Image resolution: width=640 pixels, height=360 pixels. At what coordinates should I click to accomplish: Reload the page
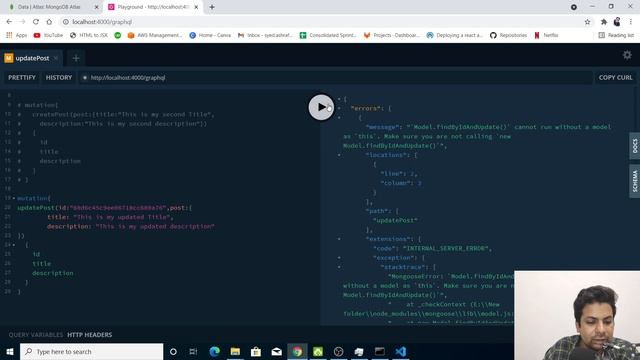coord(36,22)
